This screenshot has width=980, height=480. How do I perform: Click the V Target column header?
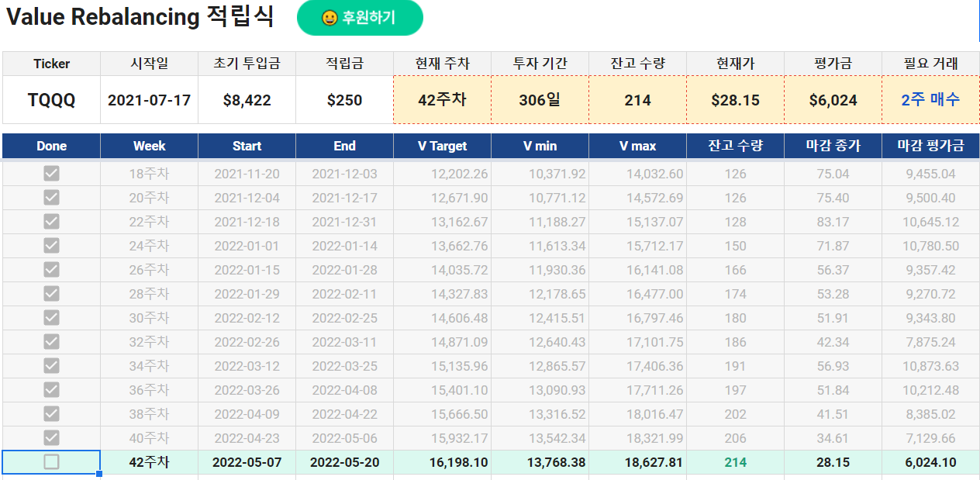tap(442, 146)
